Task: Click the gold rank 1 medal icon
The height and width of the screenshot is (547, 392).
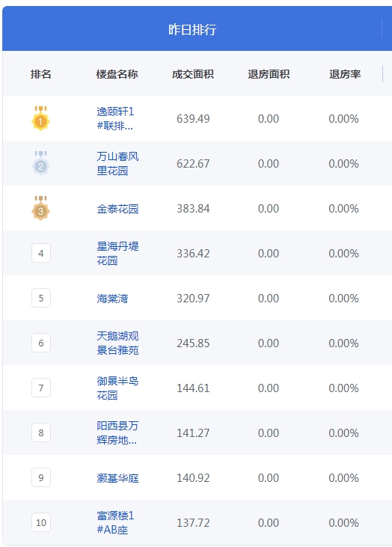Action: [x=41, y=119]
